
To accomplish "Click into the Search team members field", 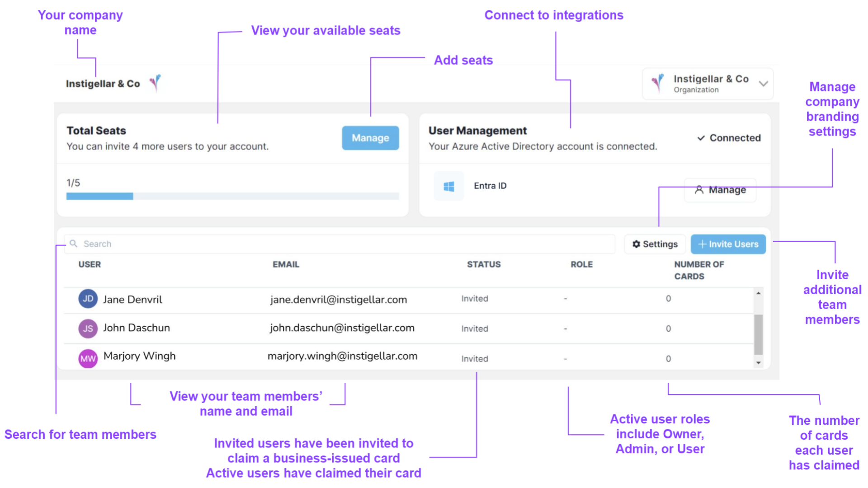I will point(339,244).
